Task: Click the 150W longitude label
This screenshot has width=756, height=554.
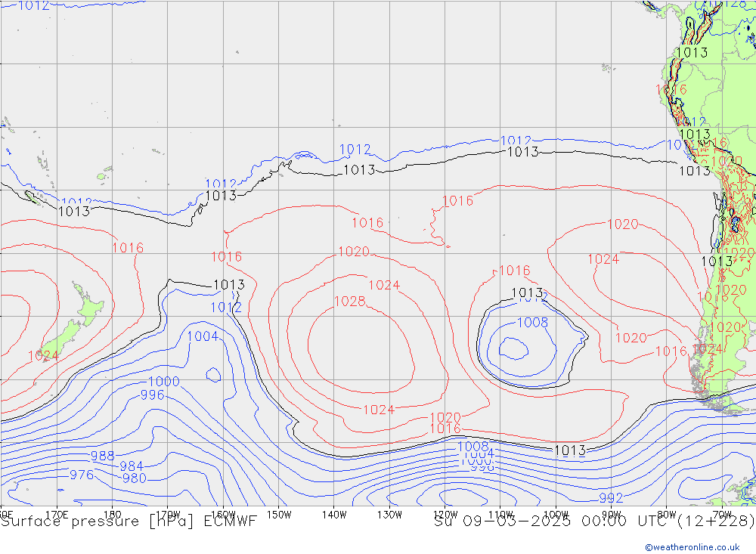Action: 279,515
